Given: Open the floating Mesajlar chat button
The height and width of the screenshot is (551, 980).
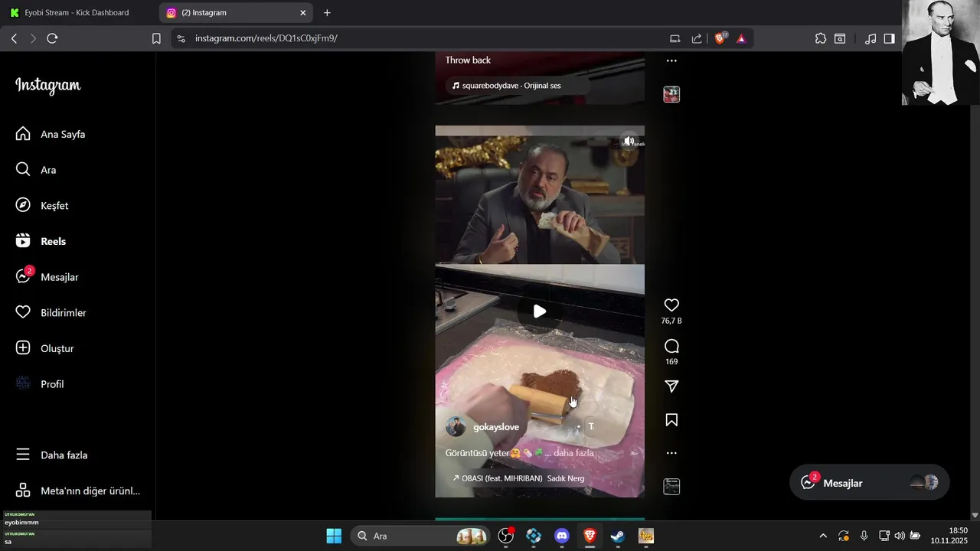Looking at the screenshot, I should [x=870, y=483].
